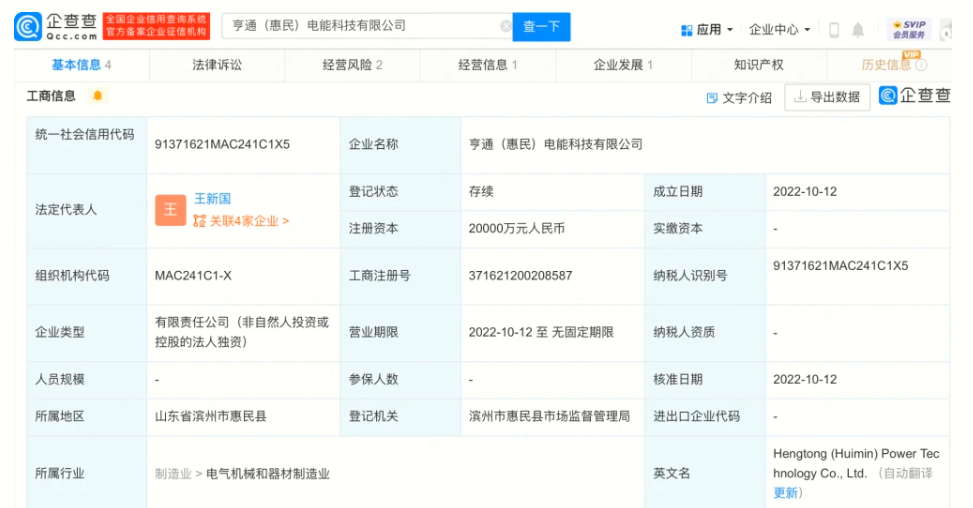Open legal representative 王新国 link
This screenshot has width=973, height=508.
coord(212,198)
